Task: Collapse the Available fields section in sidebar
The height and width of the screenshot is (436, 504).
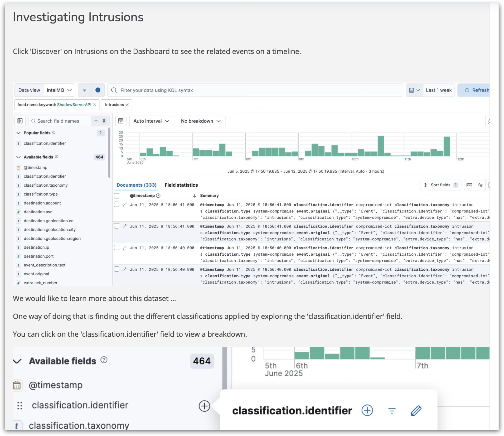Action: point(19,157)
